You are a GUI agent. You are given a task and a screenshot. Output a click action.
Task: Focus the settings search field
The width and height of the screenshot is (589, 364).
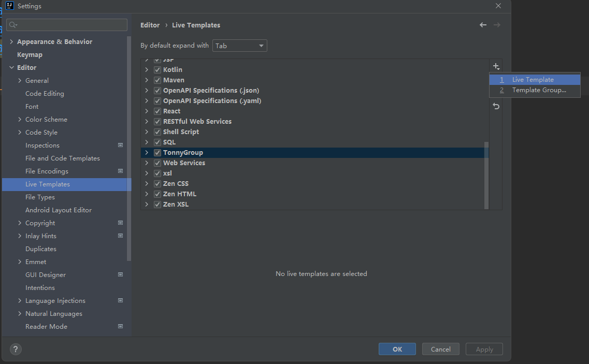pos(67,25)
